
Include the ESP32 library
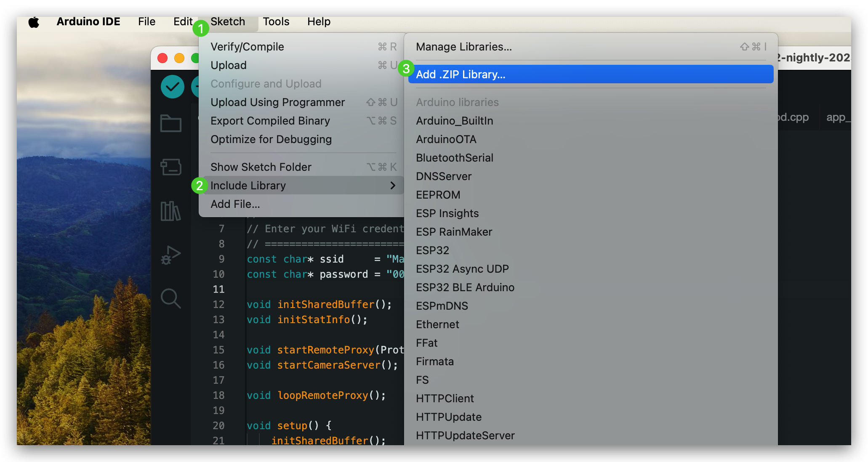point(591,250)
